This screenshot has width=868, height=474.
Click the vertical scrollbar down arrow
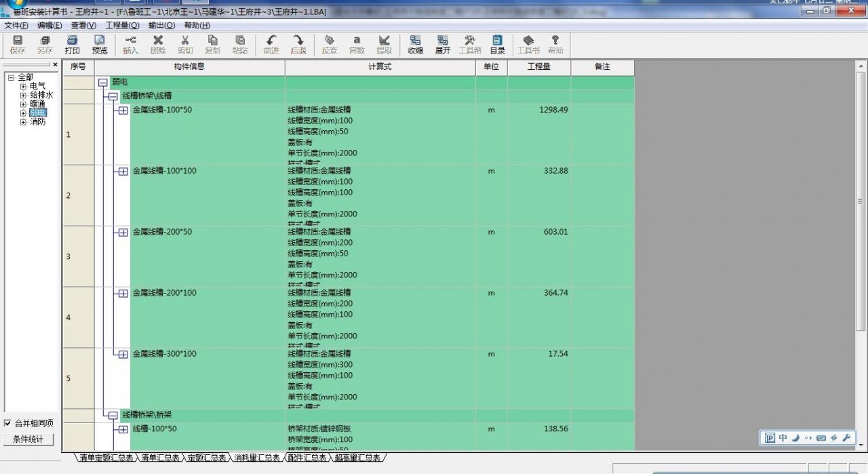862,447
